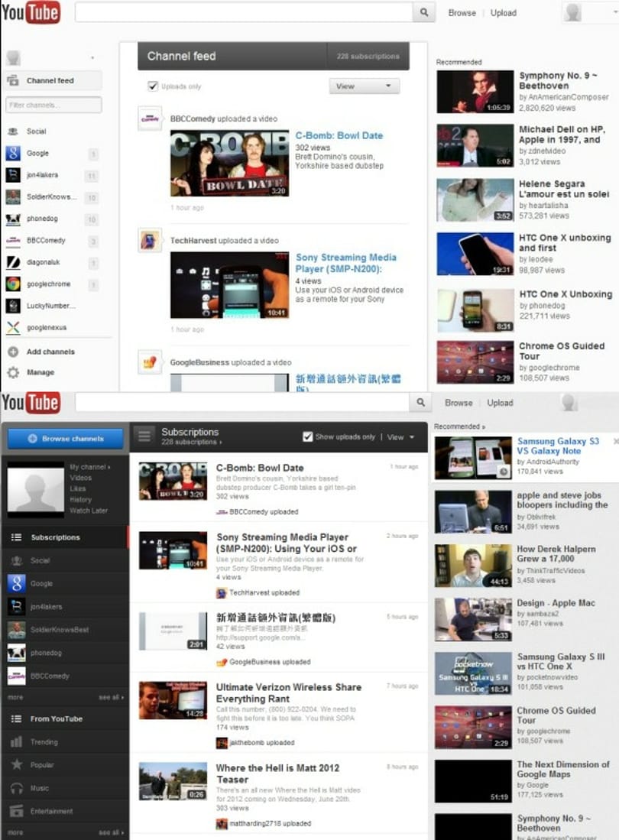Click BBCComedy avatar next to 'uploaded a video'

(149, 119)
